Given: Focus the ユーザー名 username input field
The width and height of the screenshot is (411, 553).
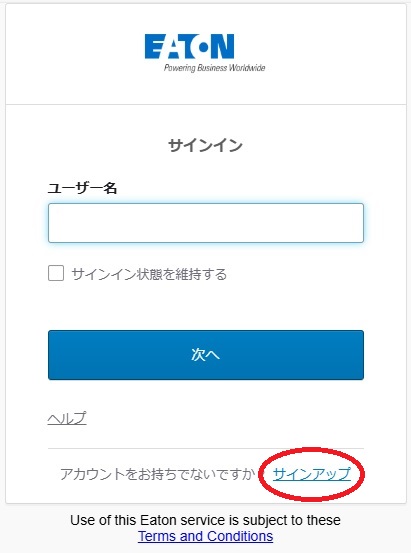Looking at the screenshot, I should click(x=206, y=223).
